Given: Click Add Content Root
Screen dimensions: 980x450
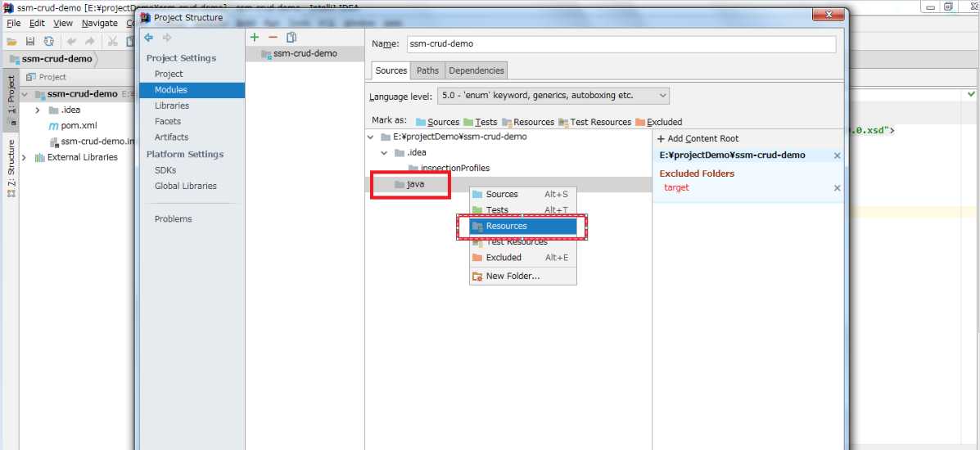Looking at the screenshot, I should (698, 139).
